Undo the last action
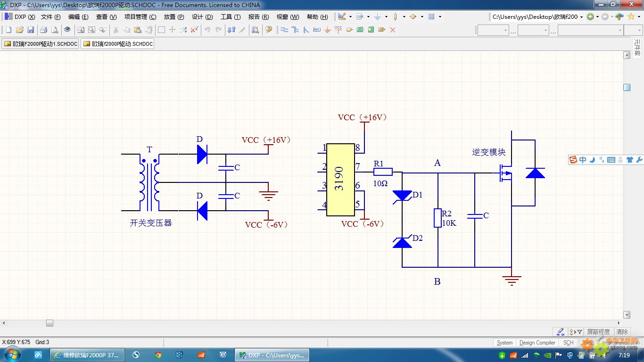Screen dimensions: 644x362 pyautogui.click(x=207, y=30)
